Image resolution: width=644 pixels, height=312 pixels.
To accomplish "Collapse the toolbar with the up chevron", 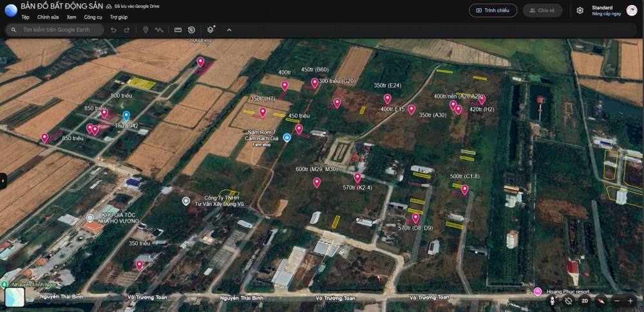I will pos(229,30).
